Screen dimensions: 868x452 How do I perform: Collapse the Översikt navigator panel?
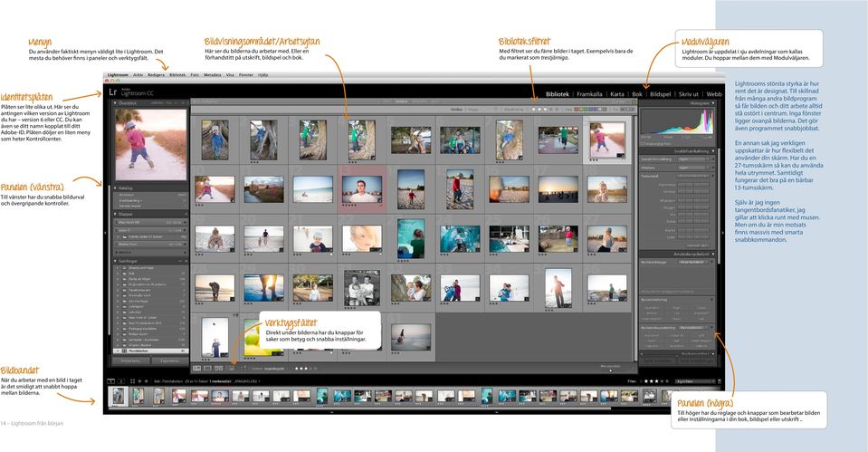[115, 103]
